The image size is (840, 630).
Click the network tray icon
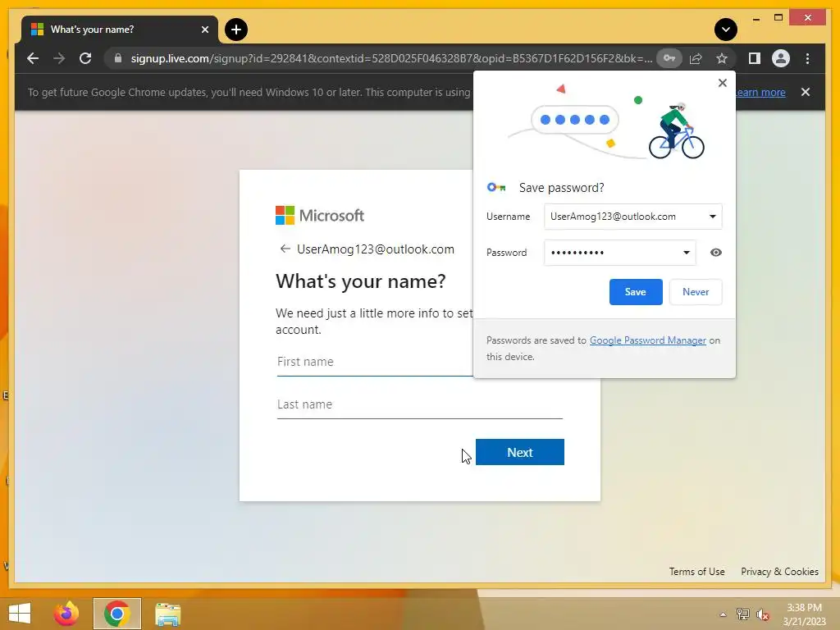tap(743, 614)
